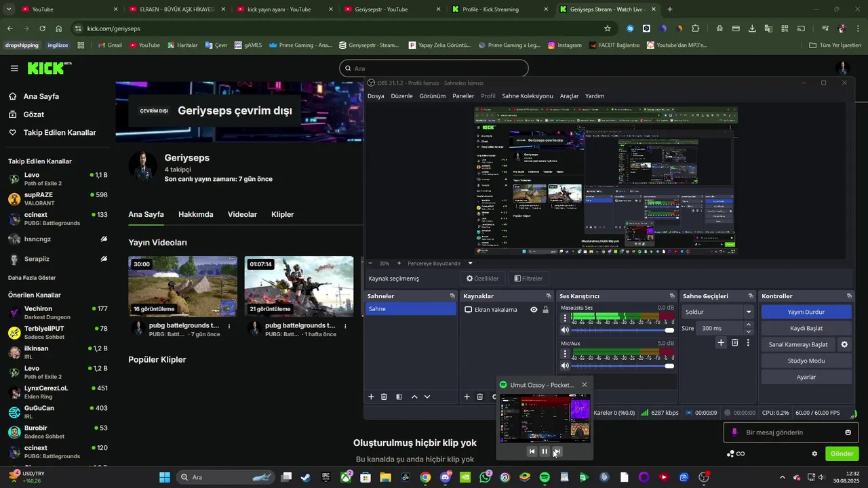Decrease transition duration with down stepper

tap(749, 331)
